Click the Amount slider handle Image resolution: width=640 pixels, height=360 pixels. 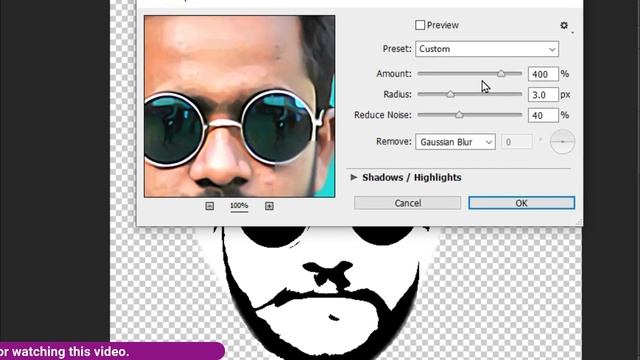[501, 74]
